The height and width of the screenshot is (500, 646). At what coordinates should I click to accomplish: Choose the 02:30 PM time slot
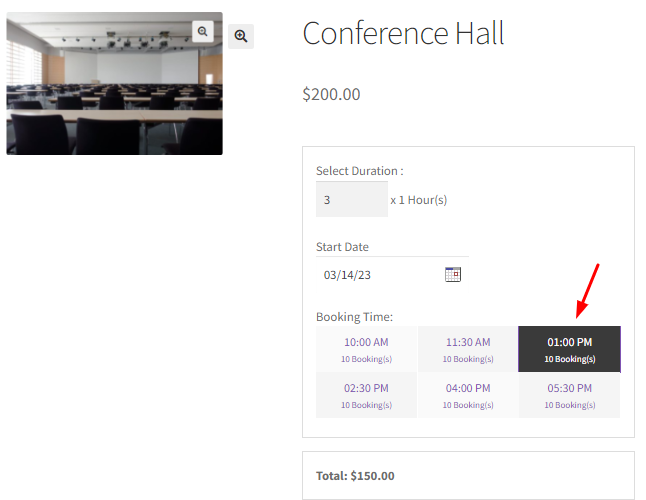(x=366, y=395)
